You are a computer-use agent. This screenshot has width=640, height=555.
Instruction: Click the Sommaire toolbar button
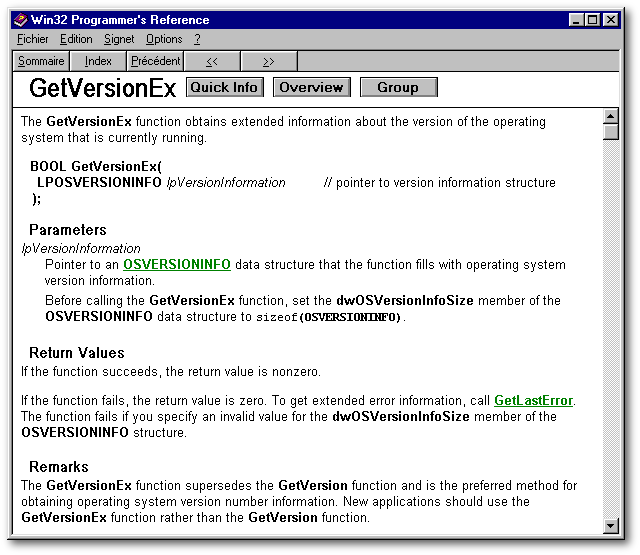coord(41,61)
